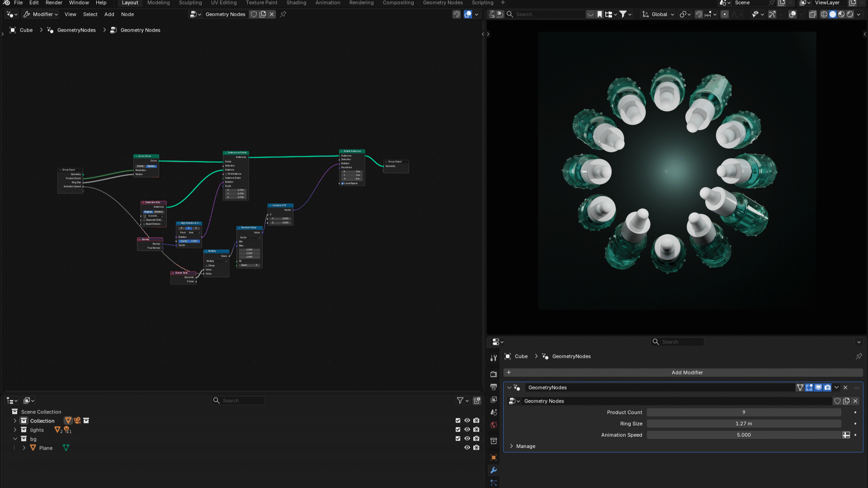Open modifier extra options dropdown arrow
The image size is (868, 488).
pos(836,387)
